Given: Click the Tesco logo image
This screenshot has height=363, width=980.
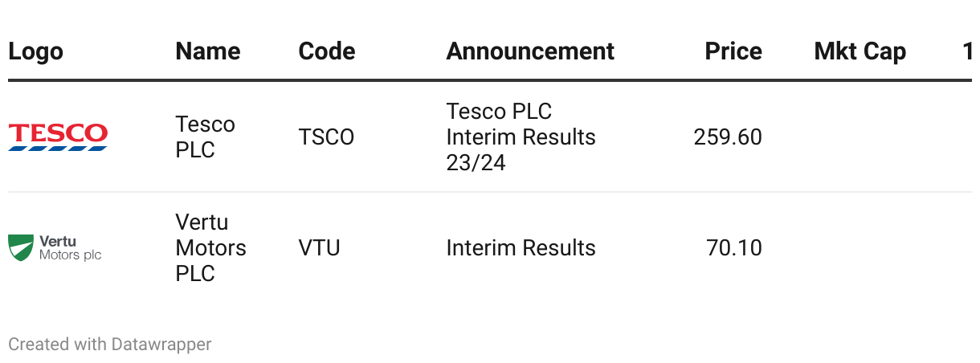Looking at the screenshot, I should click(58, 137).
